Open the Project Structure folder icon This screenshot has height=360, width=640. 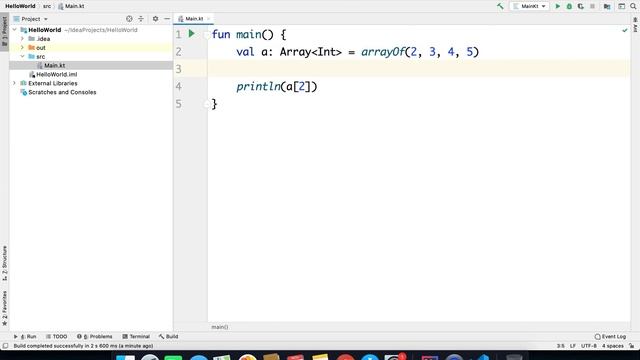pos(607,6)
